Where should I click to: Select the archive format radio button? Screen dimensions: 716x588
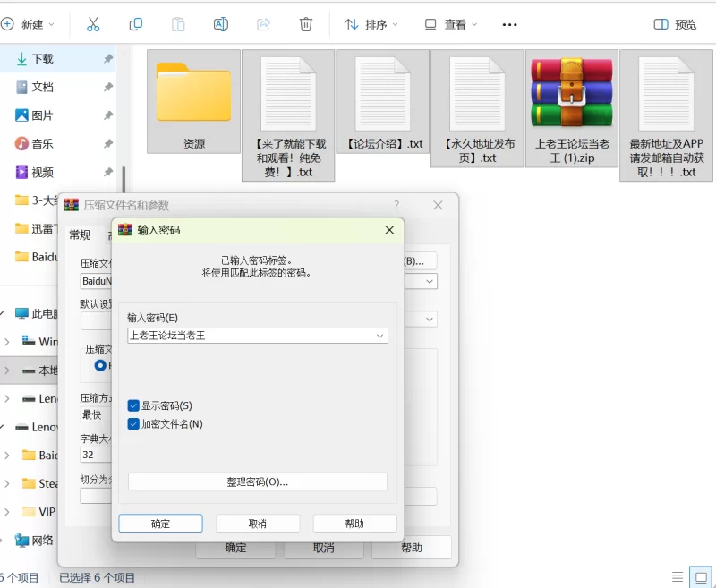(100, 365)
